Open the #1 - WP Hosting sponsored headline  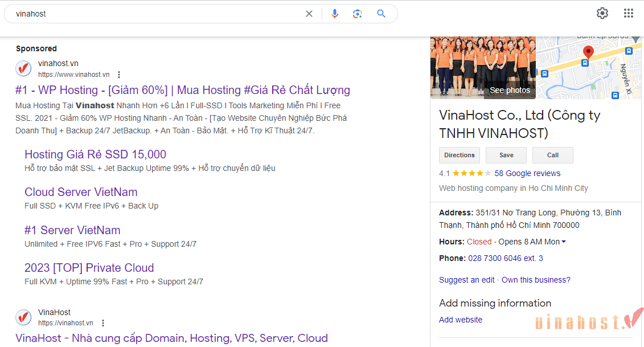(x=183, y=90)
